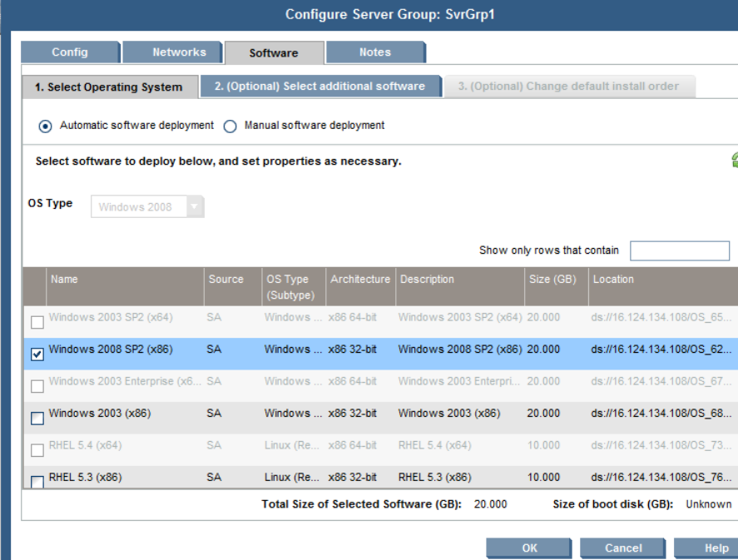
Task: Open the OS Type dropdown
Action: [x=195, y=207]
